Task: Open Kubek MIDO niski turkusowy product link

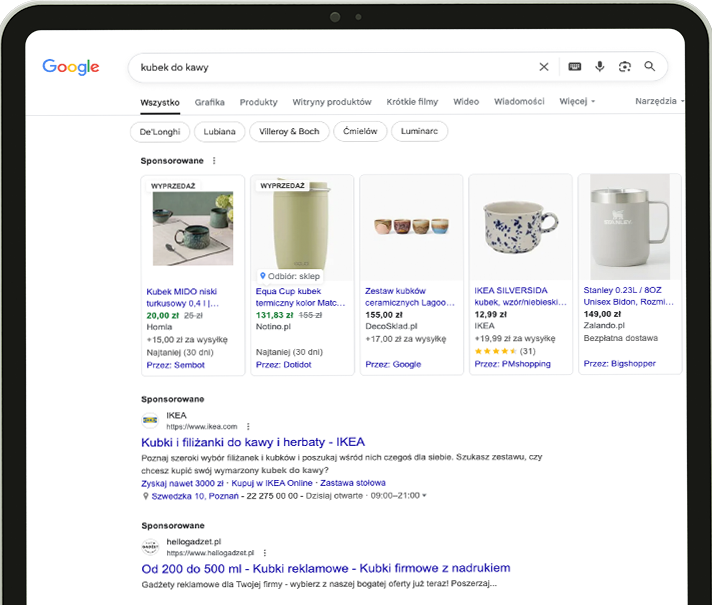Action: (183, 298)
